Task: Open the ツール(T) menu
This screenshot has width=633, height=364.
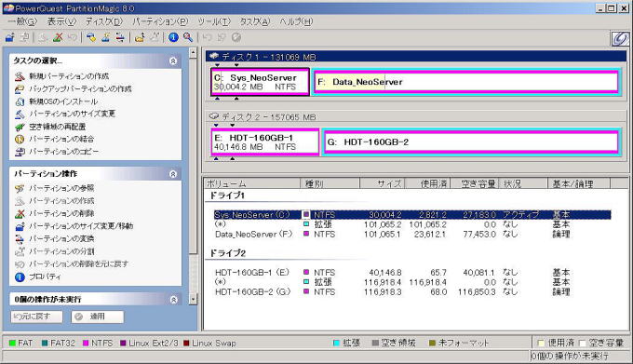Action: (214, 21)
